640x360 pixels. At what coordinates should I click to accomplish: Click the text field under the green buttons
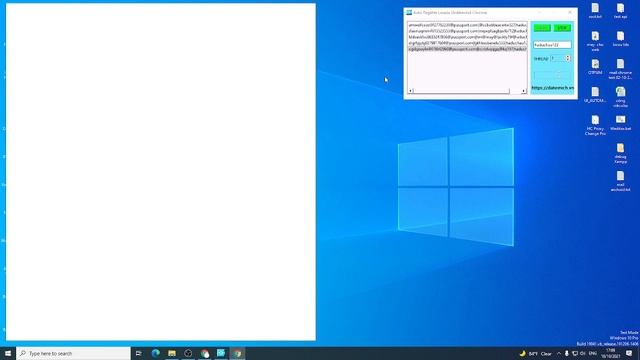(x=552, y=45)
